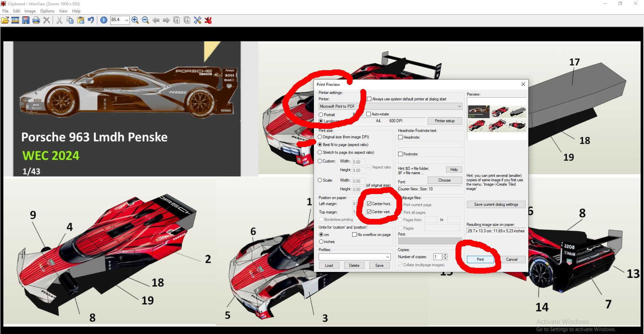
Task: Open the slideshow filmstrip icon
Action: [15, 20]
